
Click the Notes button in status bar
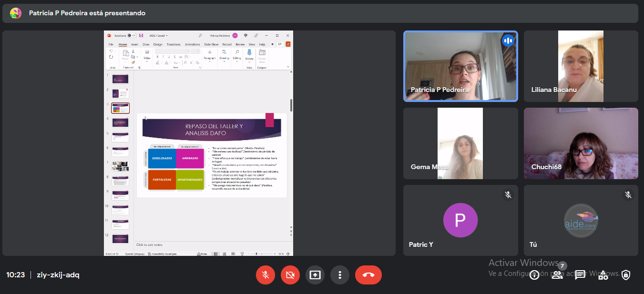click(203, 254)
